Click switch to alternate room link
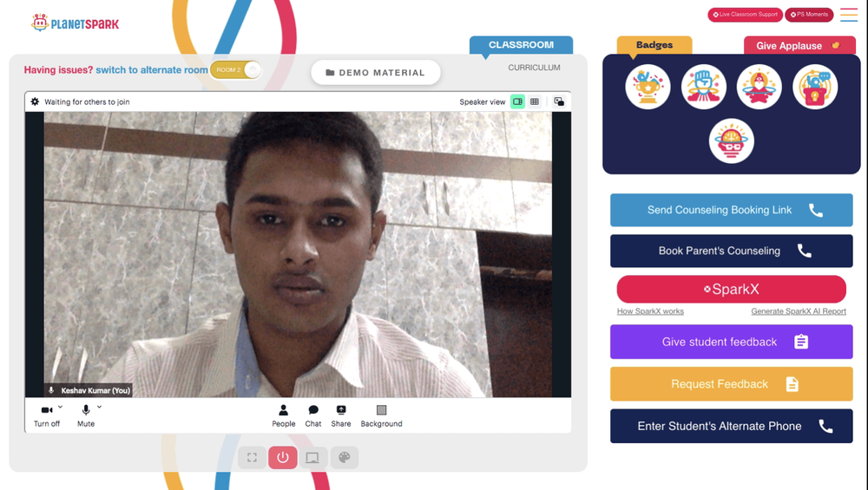Viewport: 868px width, 490px height. pos(152,69)
